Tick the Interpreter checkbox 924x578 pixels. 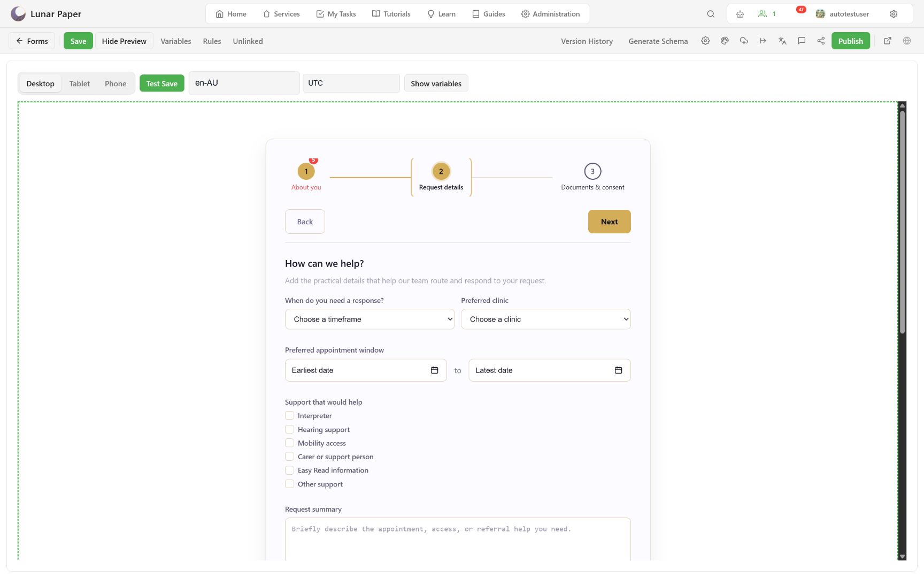tap(289, 415)
